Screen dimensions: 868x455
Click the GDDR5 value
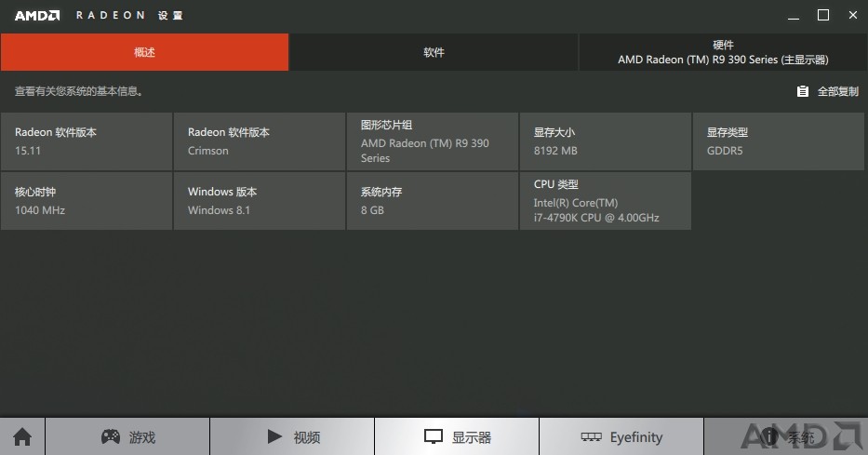(x=725, y=151)
